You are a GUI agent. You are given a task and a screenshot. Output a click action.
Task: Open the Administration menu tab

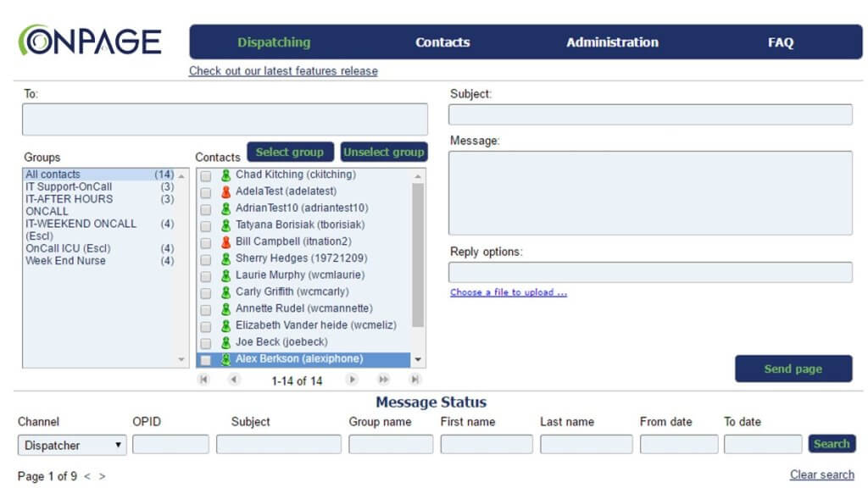612,42
